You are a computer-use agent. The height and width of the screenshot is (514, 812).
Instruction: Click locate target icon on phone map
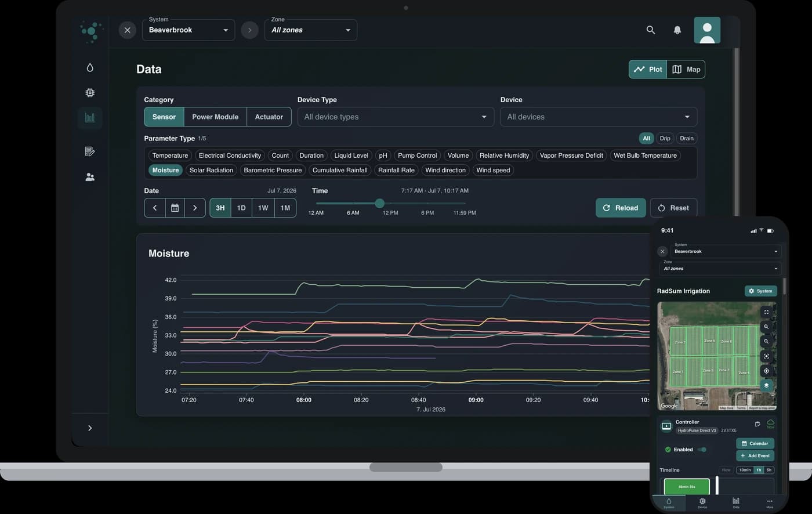click(x=766, y=371)
